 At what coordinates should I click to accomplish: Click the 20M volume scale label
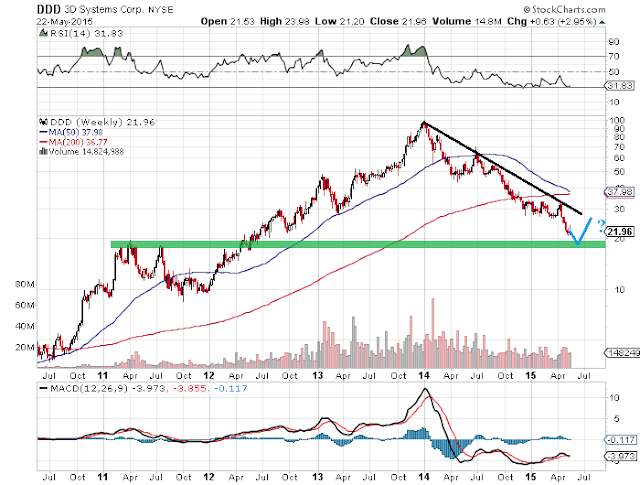24,347
